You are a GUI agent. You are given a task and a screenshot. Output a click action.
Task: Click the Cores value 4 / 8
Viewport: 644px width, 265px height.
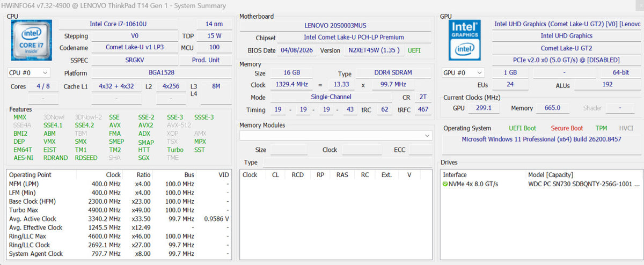(43, 86)
